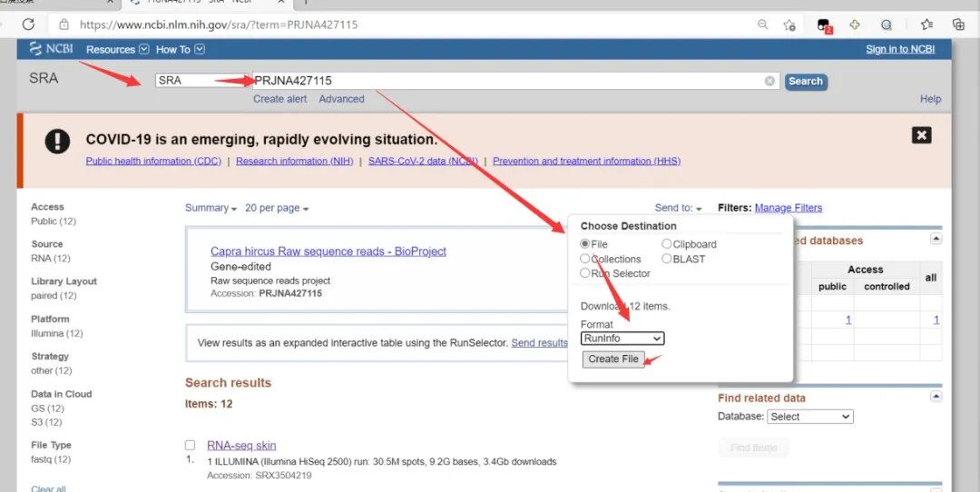
Task: Open the RunInfo format dropdown
Action: (622, 339)
